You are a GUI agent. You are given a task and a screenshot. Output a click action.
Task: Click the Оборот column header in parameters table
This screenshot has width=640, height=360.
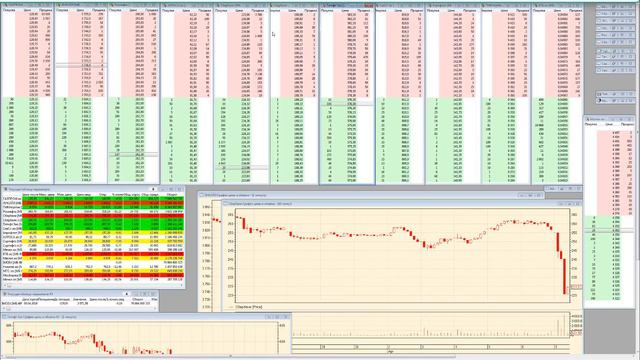(172, 195)
